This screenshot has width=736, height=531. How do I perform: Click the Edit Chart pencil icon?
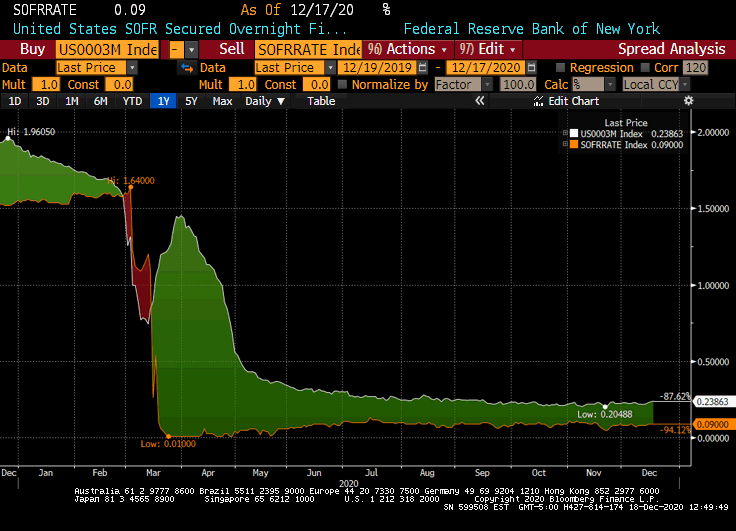538,101
